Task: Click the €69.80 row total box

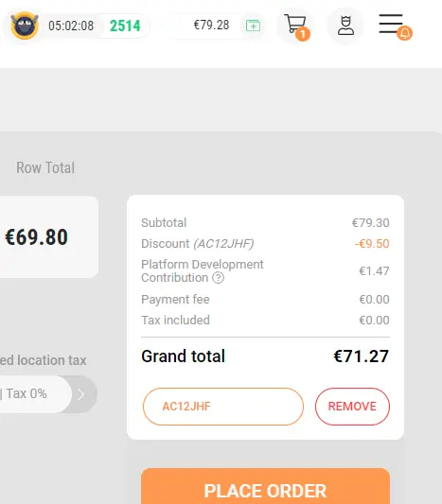Action: pyautogui.click(x=48, y=237)
